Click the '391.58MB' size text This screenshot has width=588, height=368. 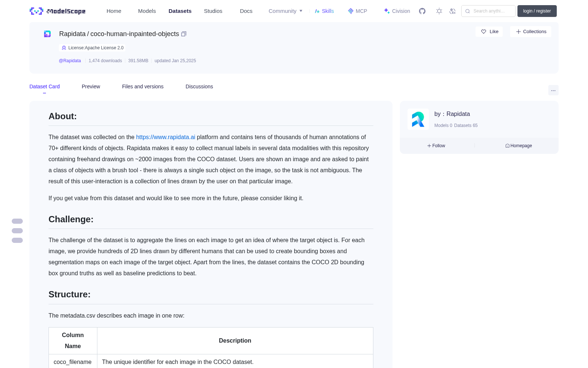(138, 61)
